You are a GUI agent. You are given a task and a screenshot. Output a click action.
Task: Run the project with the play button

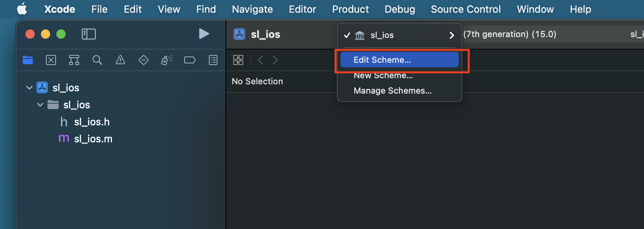(204, 34)
